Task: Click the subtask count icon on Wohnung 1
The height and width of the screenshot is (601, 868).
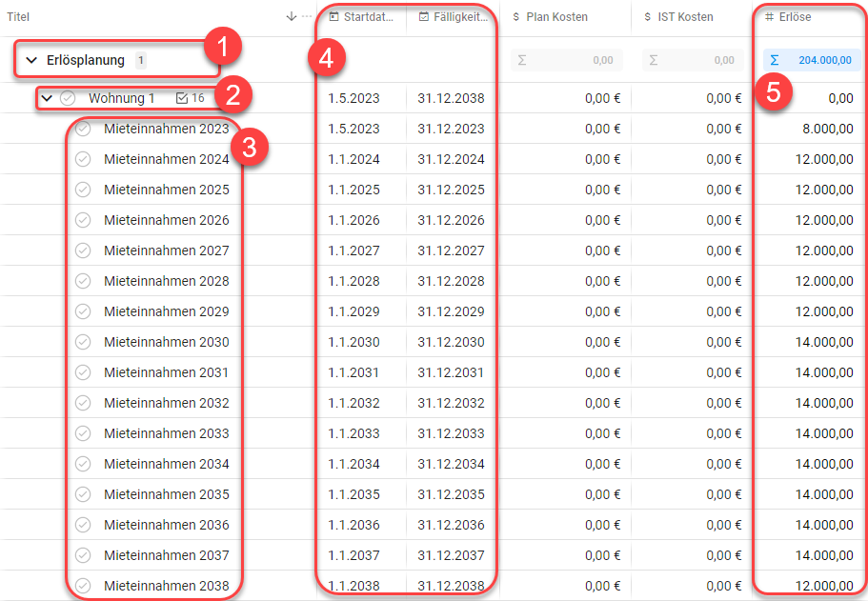Action: click(183, 98)
